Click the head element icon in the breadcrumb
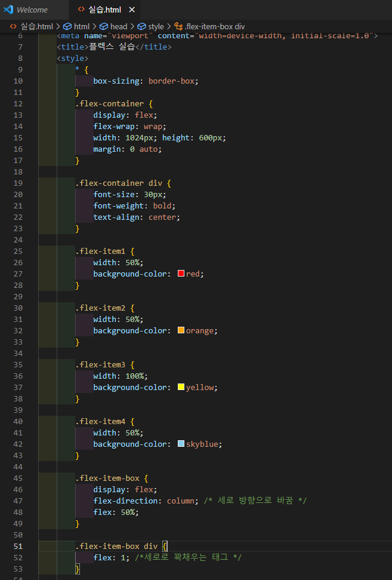 point(104,27)
